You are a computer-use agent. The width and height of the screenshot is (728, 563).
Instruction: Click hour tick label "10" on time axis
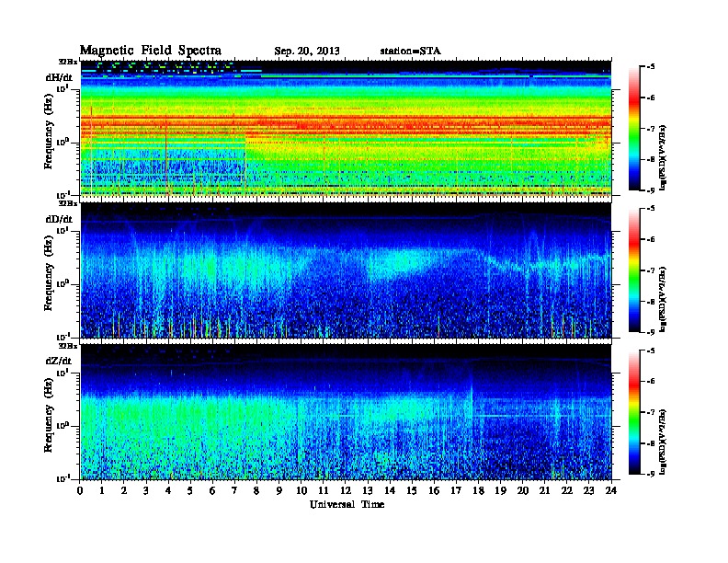point(301,490)
